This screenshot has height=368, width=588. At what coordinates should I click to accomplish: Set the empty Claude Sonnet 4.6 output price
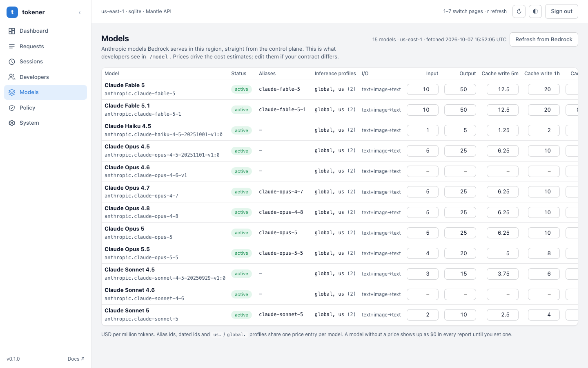point(460,294)
